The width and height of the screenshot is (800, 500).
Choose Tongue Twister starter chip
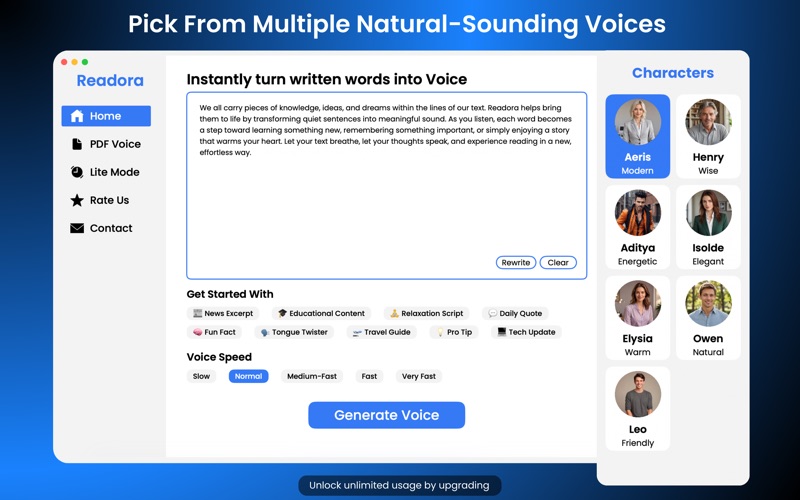click(x=294, y=332)
